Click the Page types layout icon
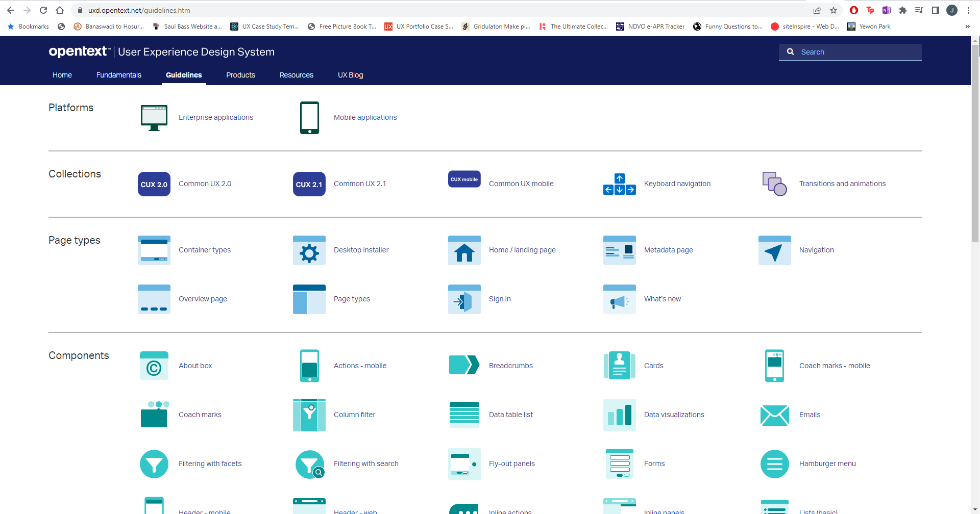This screenshot has height=514, width=980. click(x=309, y=299)
